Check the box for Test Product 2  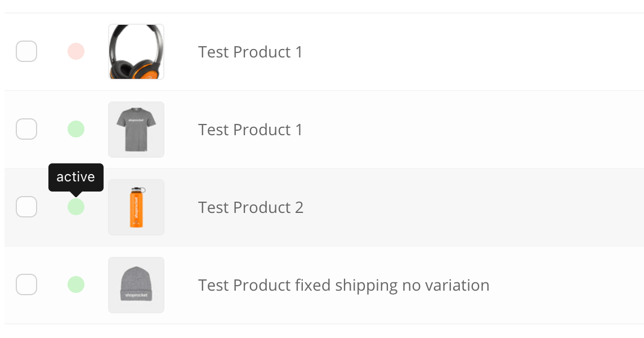coord(26,207)
